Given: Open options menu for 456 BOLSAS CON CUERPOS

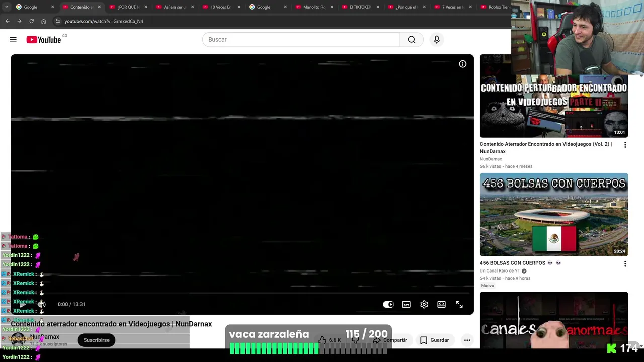Looking at the screenshot, I should pyautogui.click(x=625, y=264).
